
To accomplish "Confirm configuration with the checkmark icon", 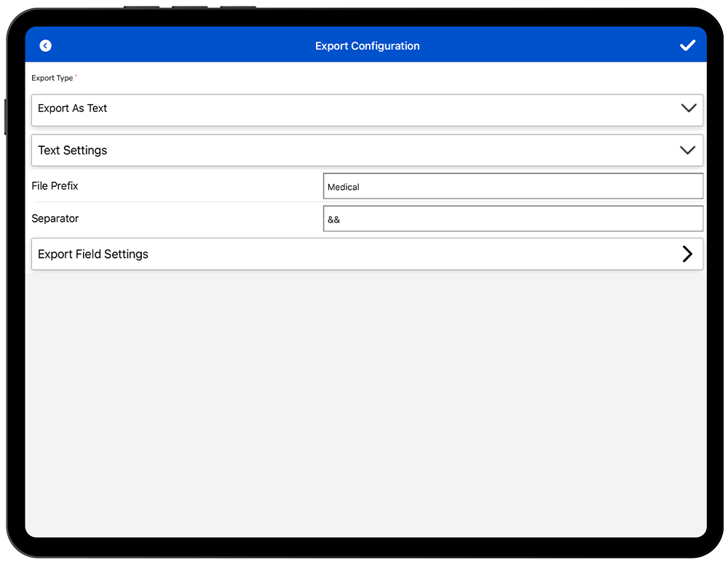I will (x=687, y=46).
